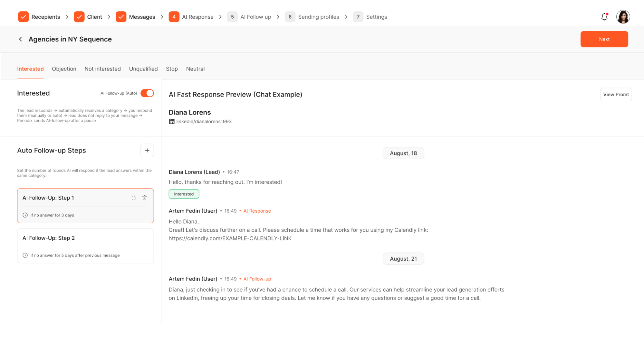Click the Interested category tab
The image size is (644, 362).
tap(30, 69)
